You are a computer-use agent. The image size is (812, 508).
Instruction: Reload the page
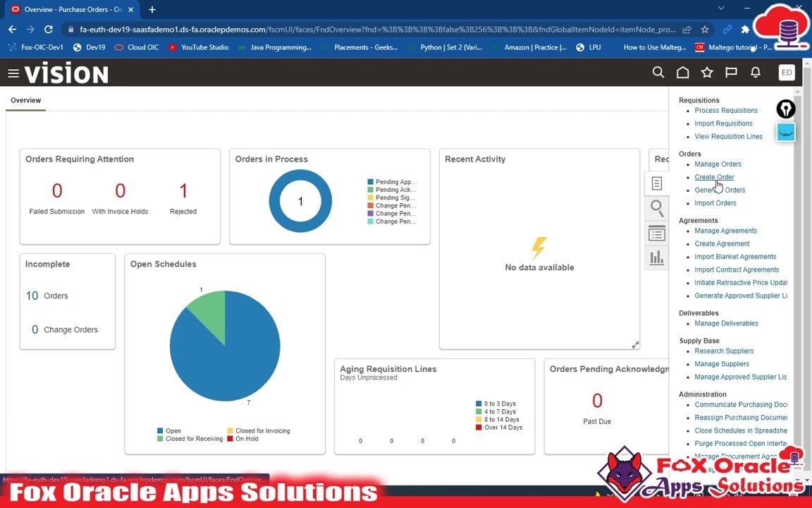click(x=48, y=30)
